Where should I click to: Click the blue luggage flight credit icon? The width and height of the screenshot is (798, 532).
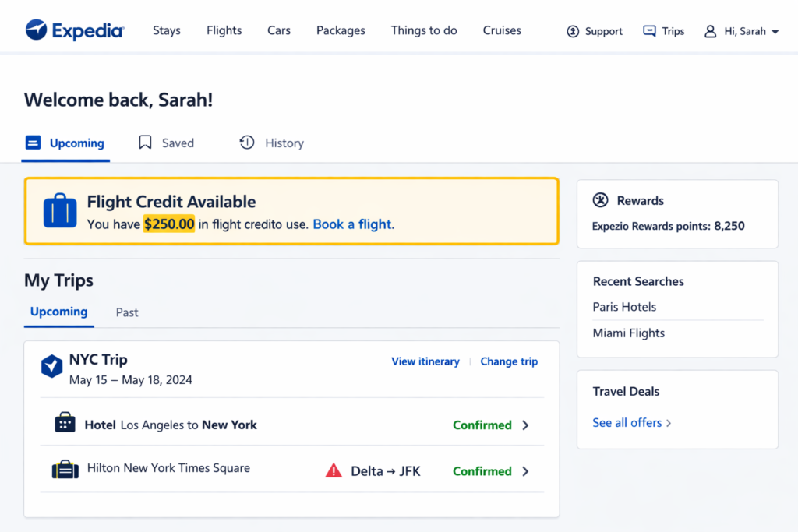[60, 211]
